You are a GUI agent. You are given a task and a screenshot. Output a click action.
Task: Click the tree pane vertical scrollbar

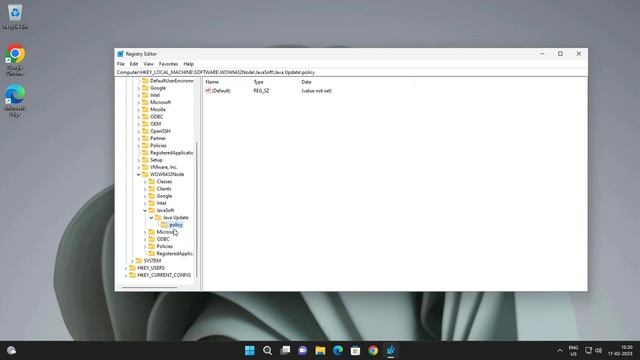(197, 209)
